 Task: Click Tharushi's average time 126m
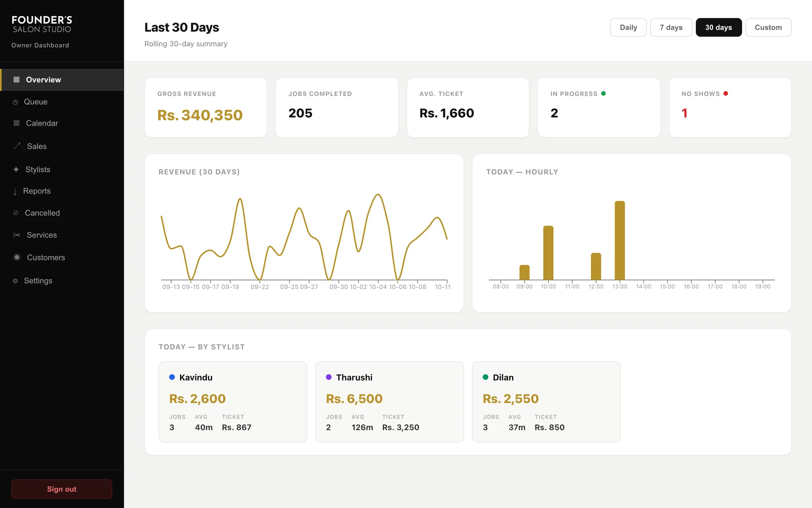click(362, 428)
